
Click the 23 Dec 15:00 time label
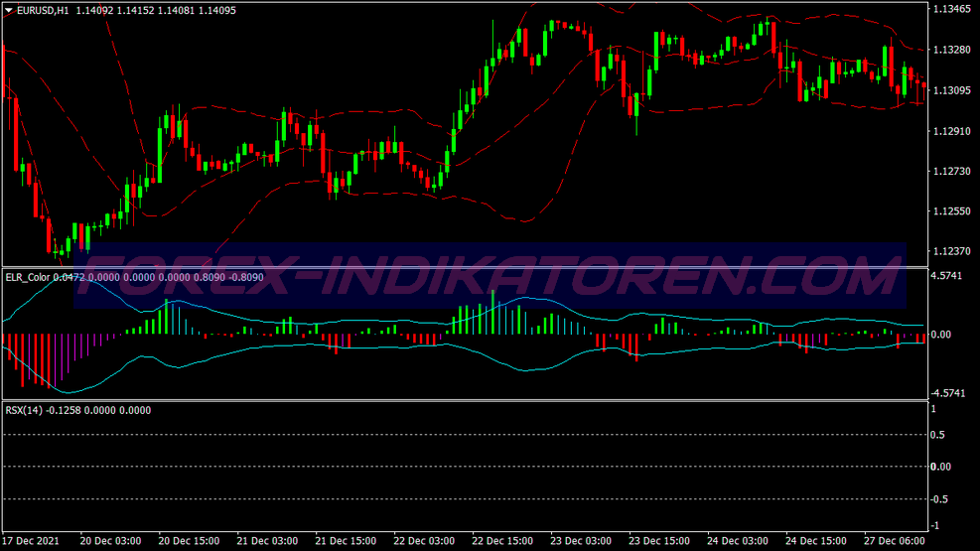658,540
